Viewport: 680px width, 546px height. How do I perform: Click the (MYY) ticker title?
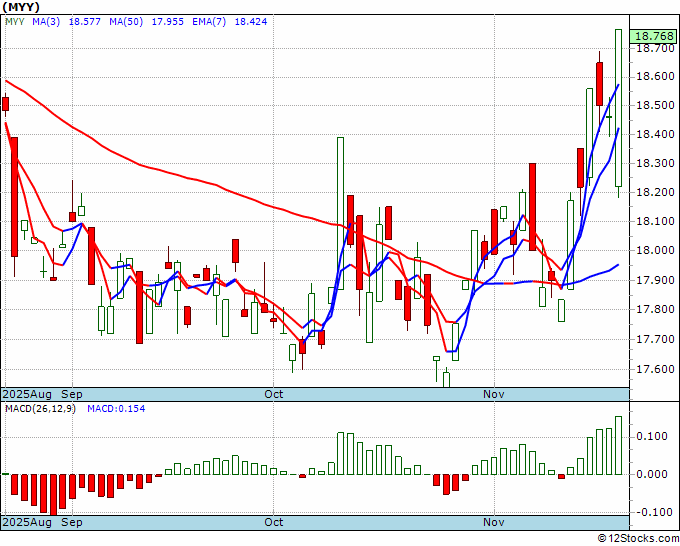tap(21, 7)
